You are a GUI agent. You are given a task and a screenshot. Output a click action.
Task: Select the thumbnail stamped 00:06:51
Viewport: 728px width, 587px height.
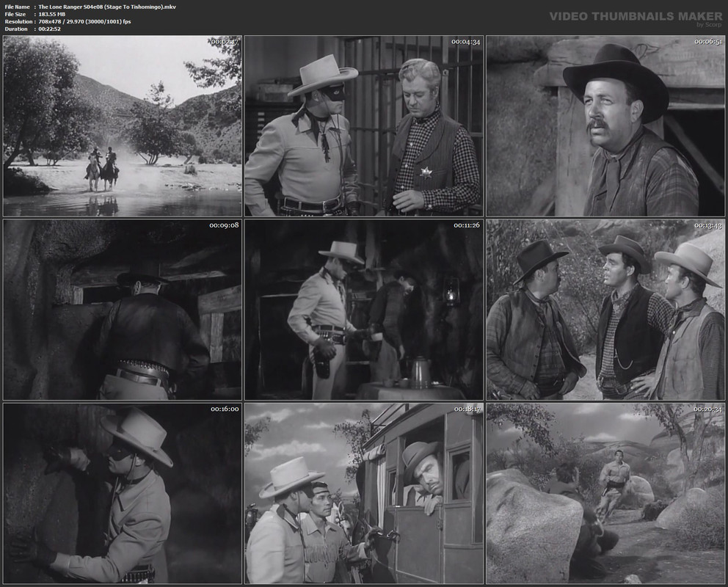(x=605, y=126)
